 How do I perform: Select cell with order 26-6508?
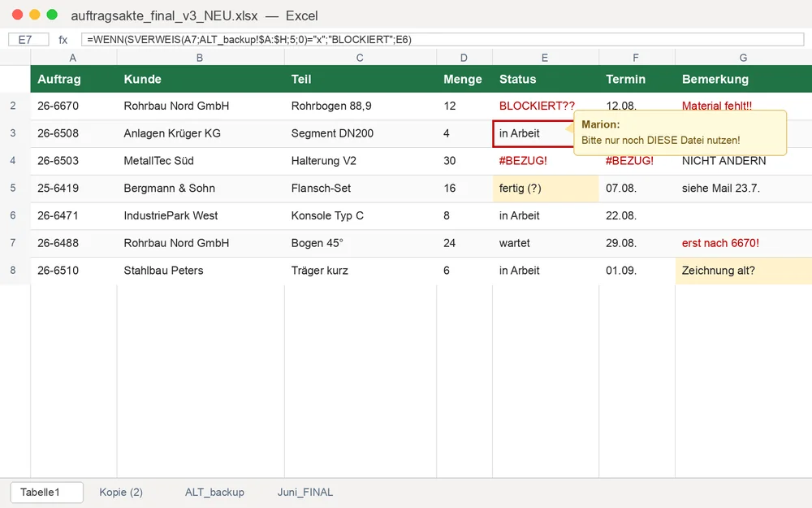[74, 133]
